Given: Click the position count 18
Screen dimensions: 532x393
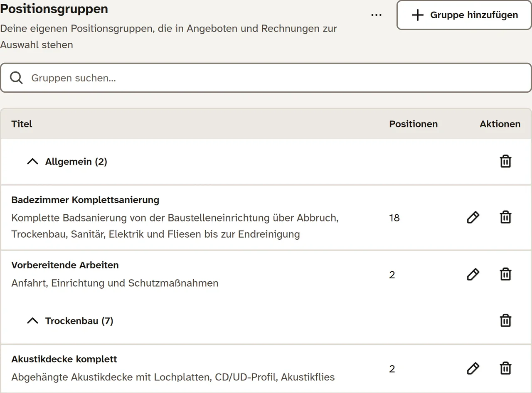Looking at the screenshot, I should [394, 218].
